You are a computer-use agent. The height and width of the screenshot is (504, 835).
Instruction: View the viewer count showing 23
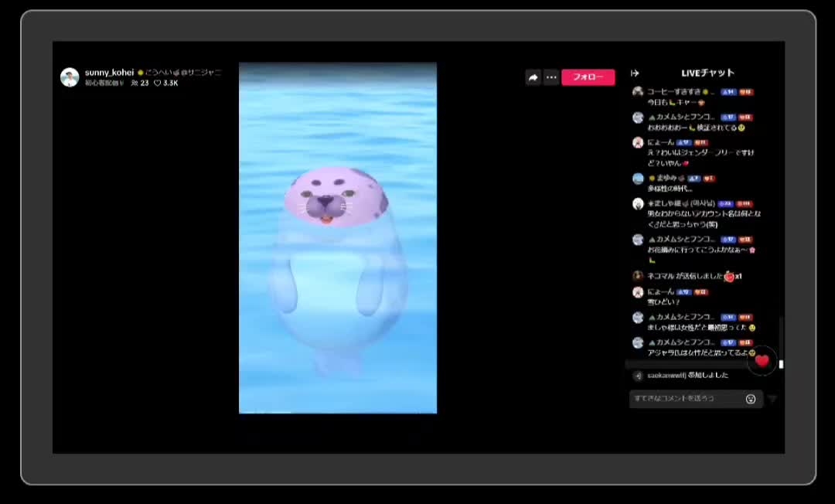[x=140, y=83]
